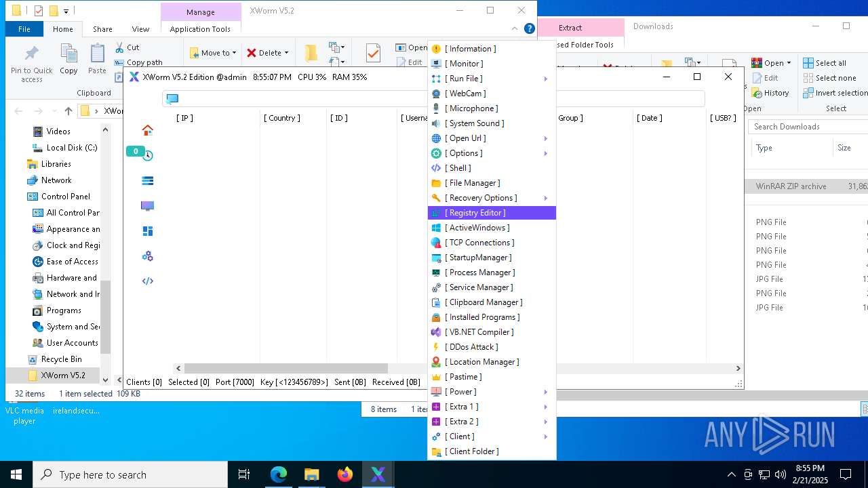Choose the System Sound speaker icon
This screenshot has height=488, width=868.
click(x=436, y=123)
